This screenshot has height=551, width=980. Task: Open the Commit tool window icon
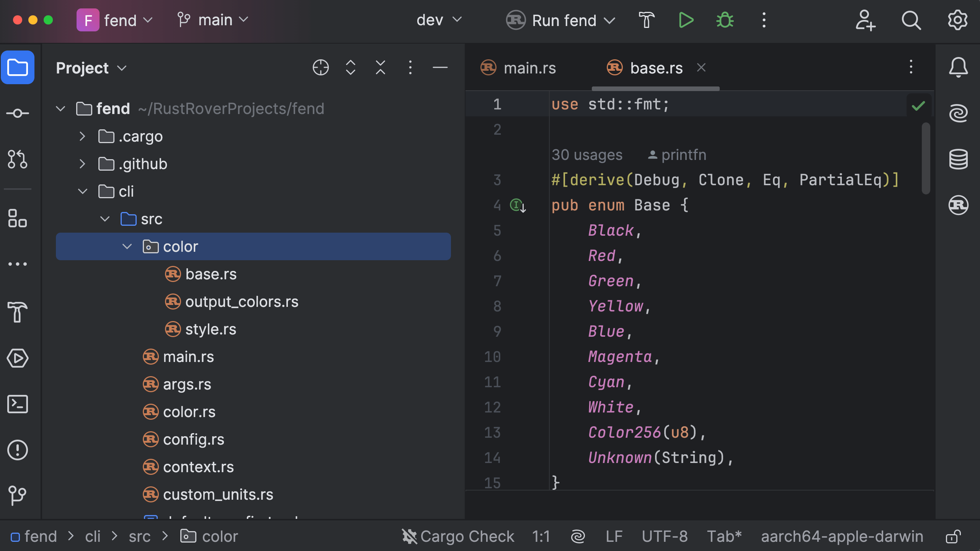coord(18,113)
